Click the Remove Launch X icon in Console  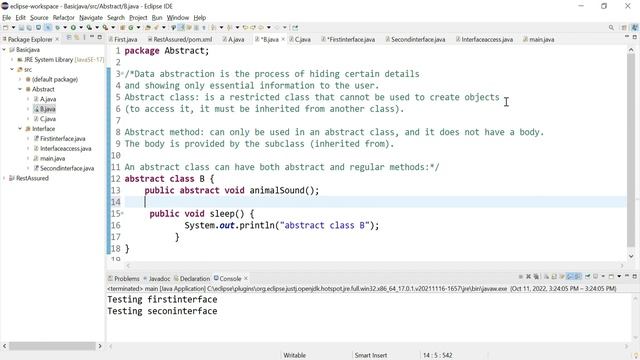pos(528,277)
